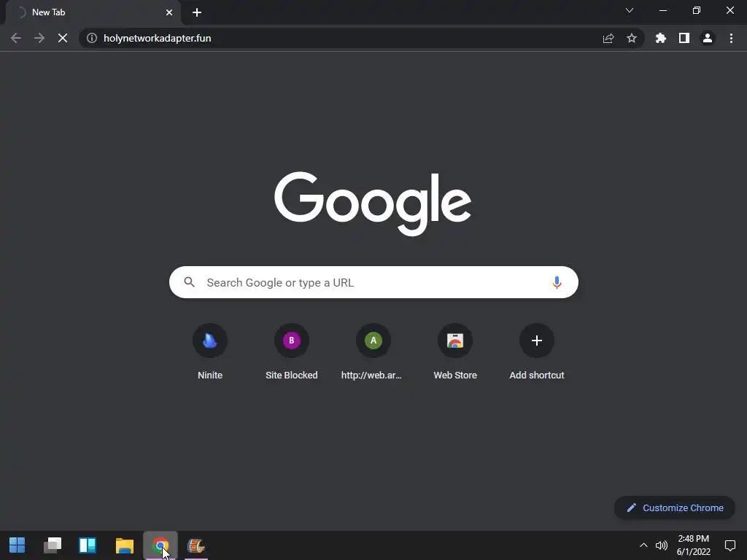Image resolution: width=747 pixels, height=560 pixels.
Task: Open clock showing 2:48 PM
Action: tap(694, 545)
